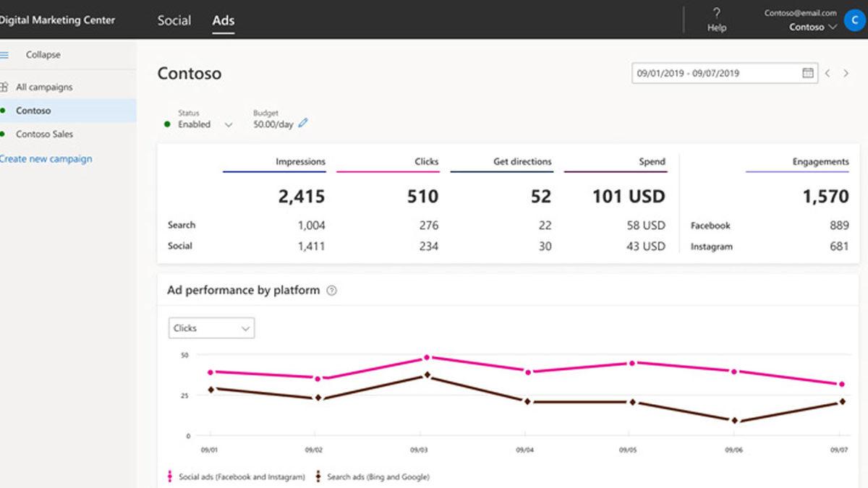The width and height of the screenshot is (868, 488).
Task: Toggle Search ads legend series
Action: (x=373, y=476)
